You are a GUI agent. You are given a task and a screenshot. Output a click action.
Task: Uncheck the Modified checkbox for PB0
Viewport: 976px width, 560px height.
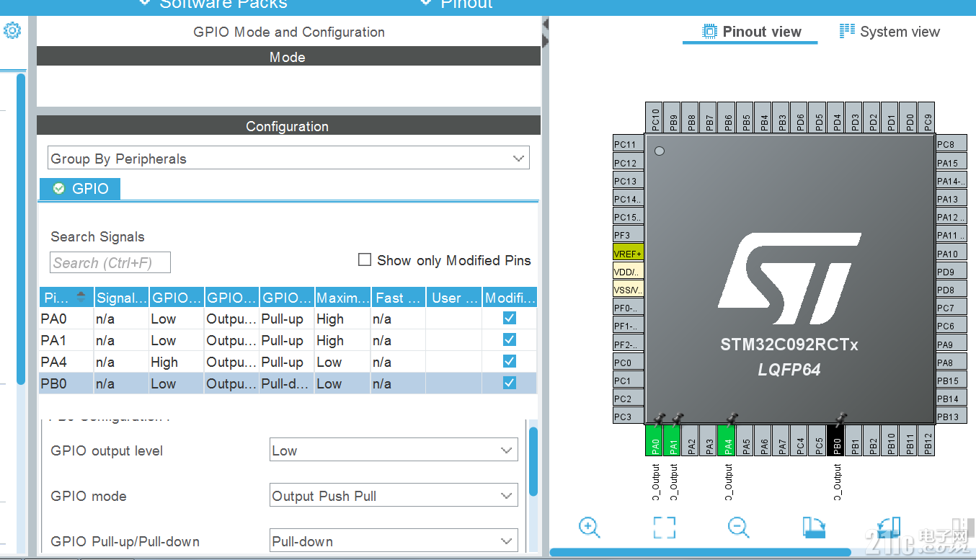tap(509, 383)
